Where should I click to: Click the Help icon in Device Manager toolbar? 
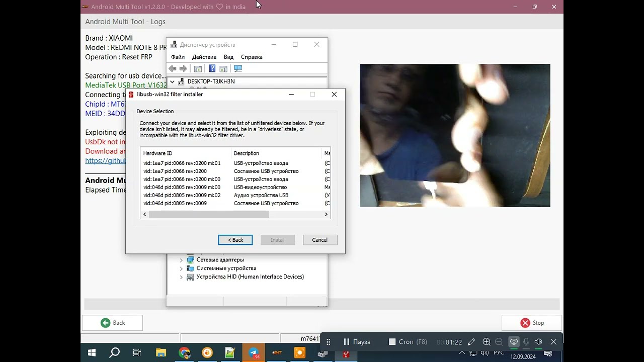pos(212,69)
